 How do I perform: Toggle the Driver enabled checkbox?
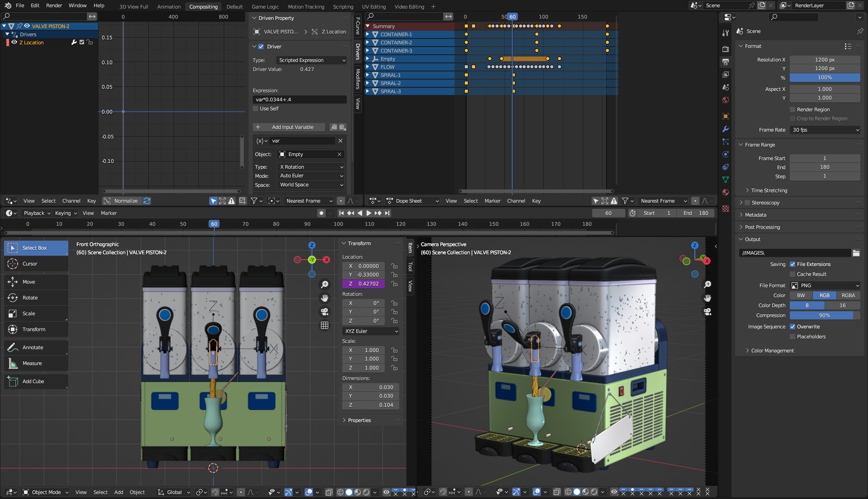point(261,47)
